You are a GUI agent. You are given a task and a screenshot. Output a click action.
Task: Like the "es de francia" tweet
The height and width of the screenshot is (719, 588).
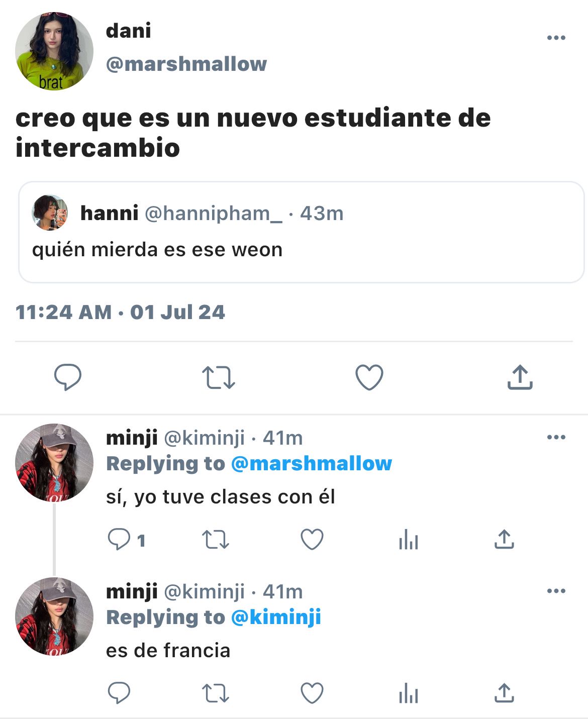[312, 693]
